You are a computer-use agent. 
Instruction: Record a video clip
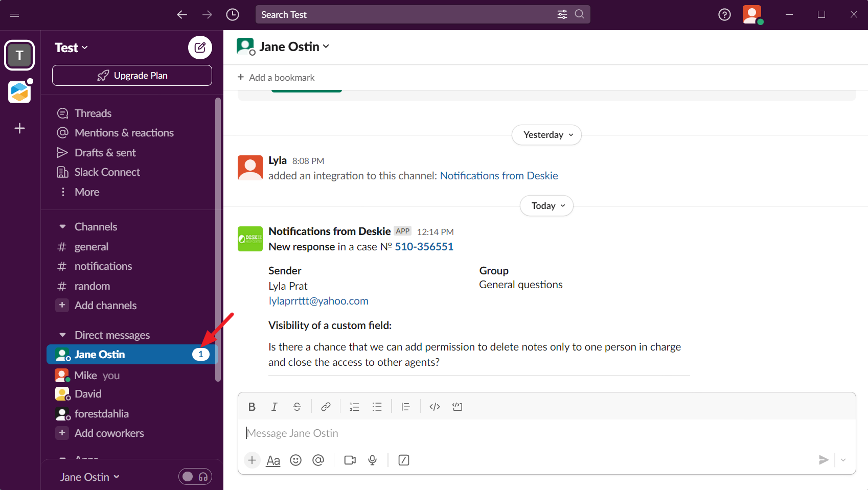tap(350, 460)
